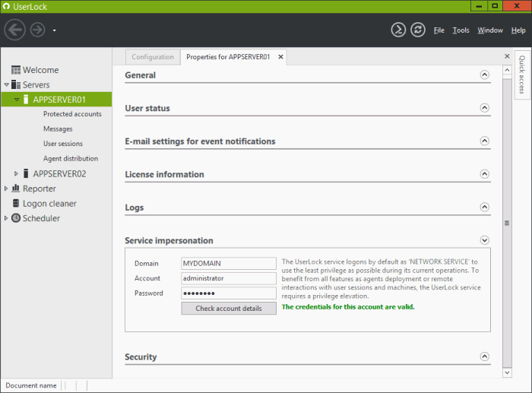Select Logon cleaner in the tree
This screenshot has height=393, width=532.
tap(49, 204)
